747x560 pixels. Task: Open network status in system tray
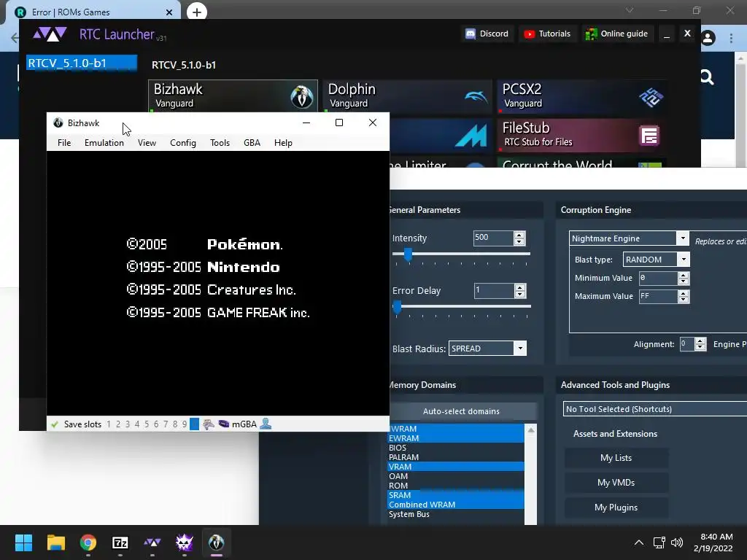point(659,542)
